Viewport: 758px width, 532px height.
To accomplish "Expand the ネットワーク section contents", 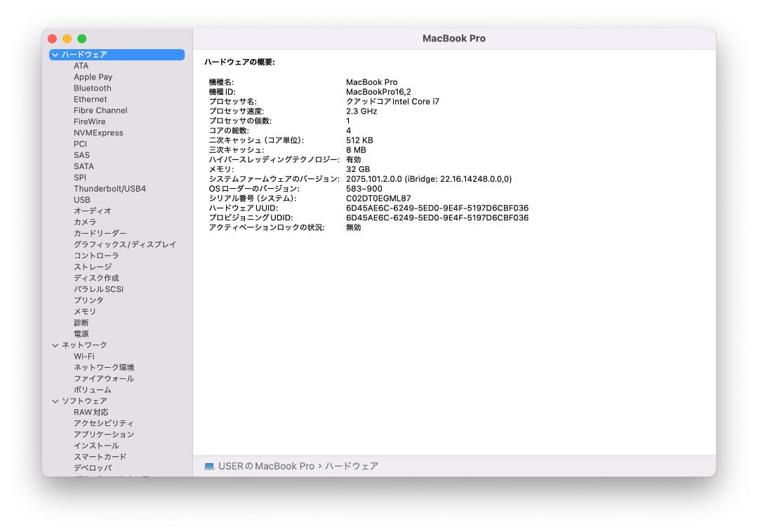I will pyautogui.click(x=55, y=345).
